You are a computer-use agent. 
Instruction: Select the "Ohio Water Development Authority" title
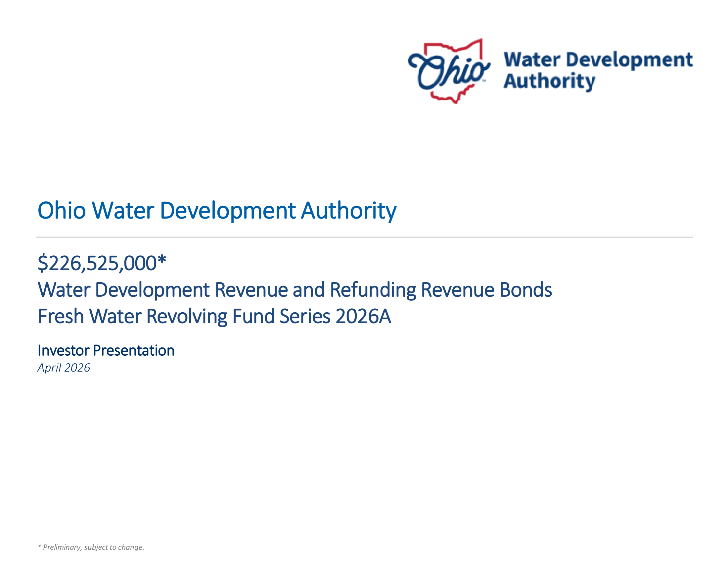pyautogui.click(x=217, y=211)
